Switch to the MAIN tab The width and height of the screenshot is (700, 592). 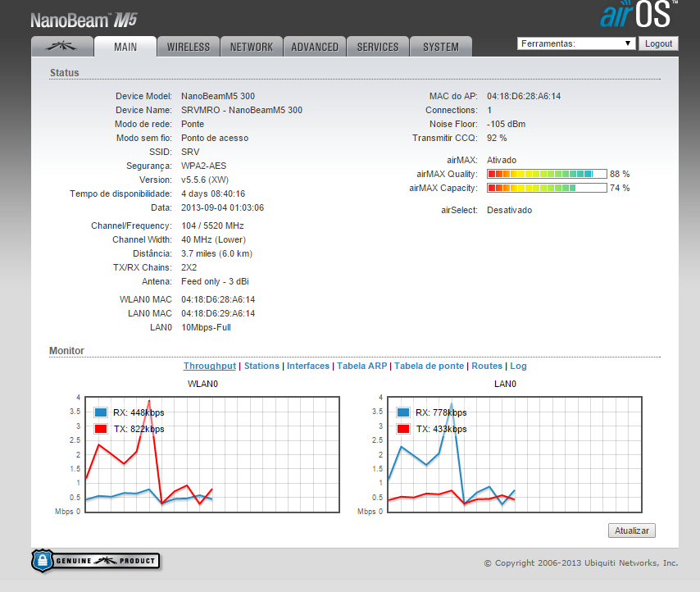tap(125, 47)
